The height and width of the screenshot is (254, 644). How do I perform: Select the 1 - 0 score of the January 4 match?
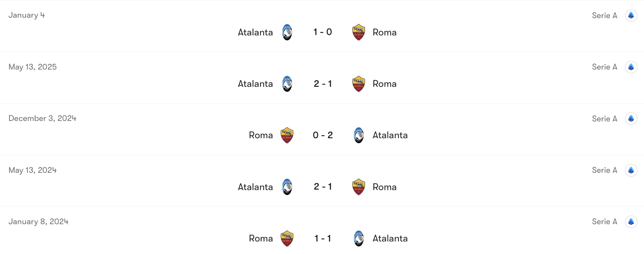click(x=323, y=32)
